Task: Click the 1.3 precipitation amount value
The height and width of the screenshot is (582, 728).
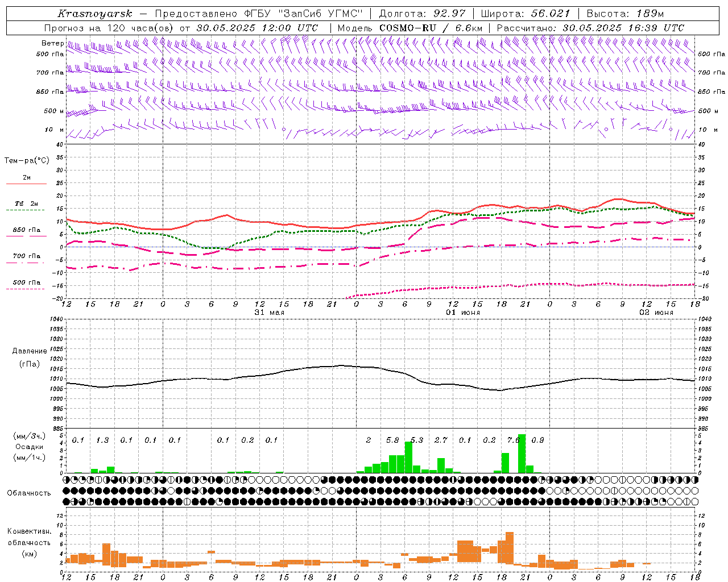Action: pyautogui.click(x=102, y=440)
